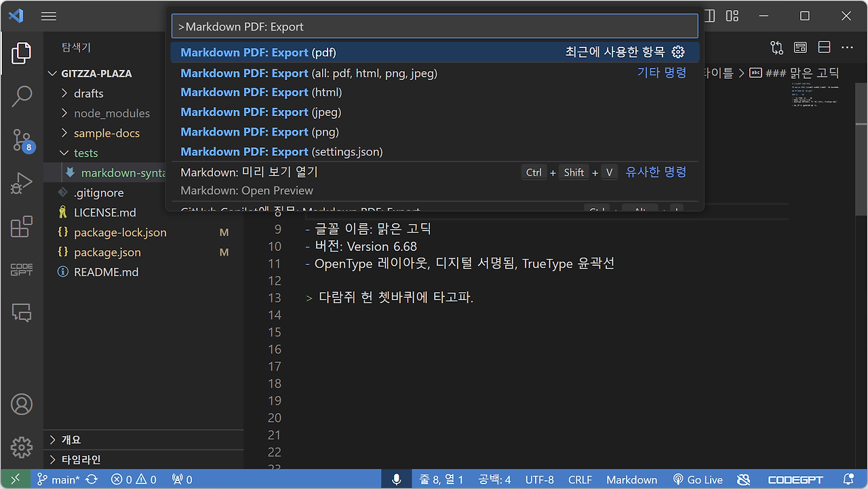Click editor line 9 글꼴 이름: 맑은 고딕
Viewport: 868px width, 489px height.
372,229
